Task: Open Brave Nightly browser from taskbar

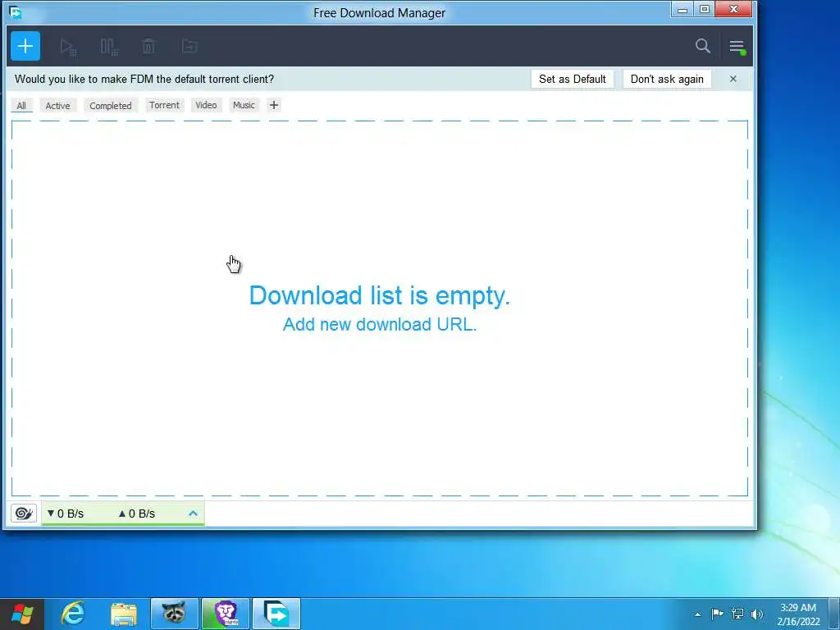Action: click(x=226, y=614)
